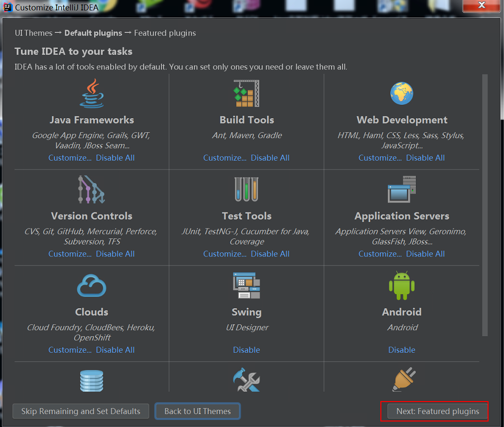Disable All Java Frameworks plugins
Image resolution: width=504 pixels, height=427 pixels.
pos(115,158)
